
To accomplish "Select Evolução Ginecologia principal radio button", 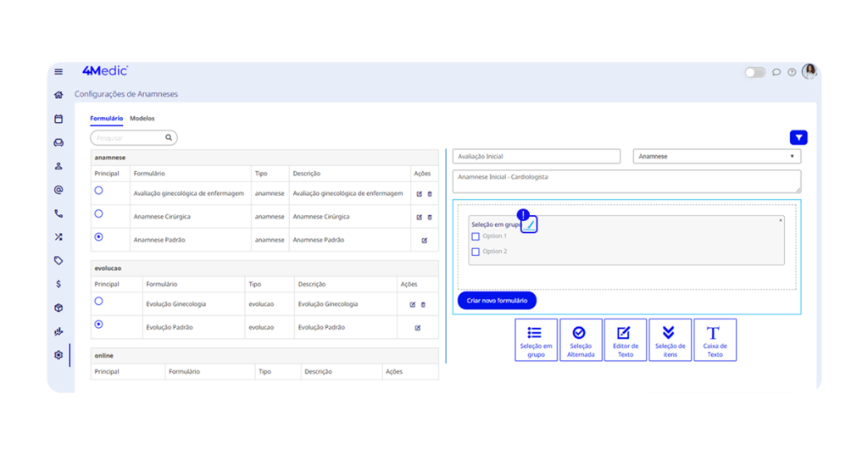I will click(99, 302).
